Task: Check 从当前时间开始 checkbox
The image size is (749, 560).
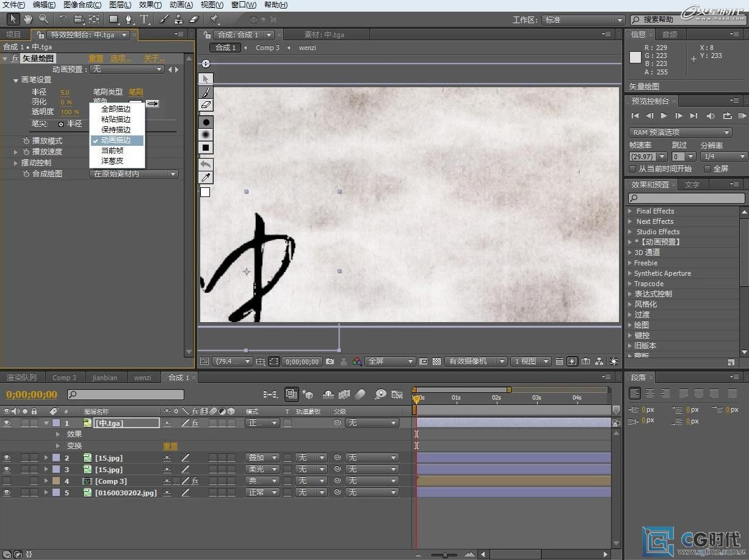Action: 633,168
